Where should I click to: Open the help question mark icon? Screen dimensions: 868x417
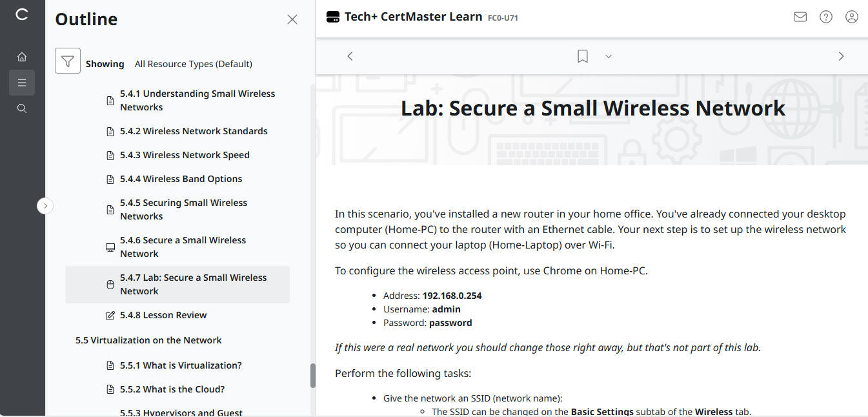(826, 17)
